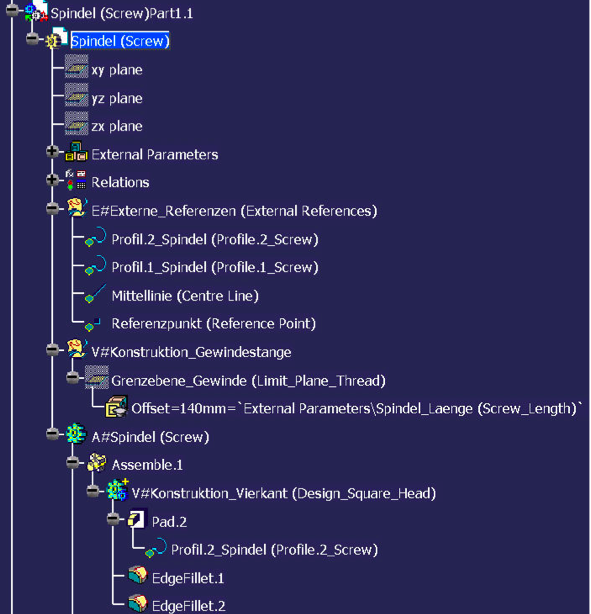This screenshot has width=591, height=614.
Task: Click the xy plane icon
Action: (x=76, y=67)
